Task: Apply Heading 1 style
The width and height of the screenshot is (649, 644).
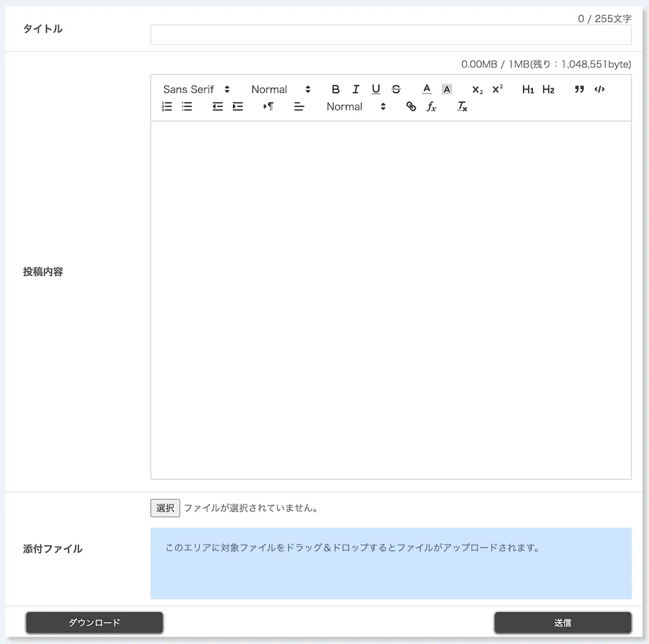Action: click(x=528, y=90)
